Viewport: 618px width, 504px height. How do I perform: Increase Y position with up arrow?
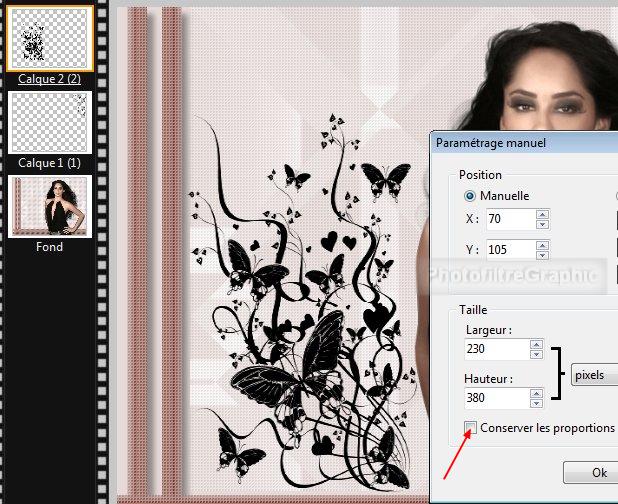tap(542, 244)
